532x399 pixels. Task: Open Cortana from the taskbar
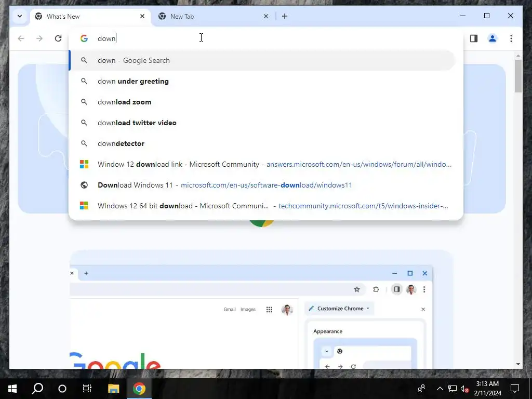[x=62, y=389]
